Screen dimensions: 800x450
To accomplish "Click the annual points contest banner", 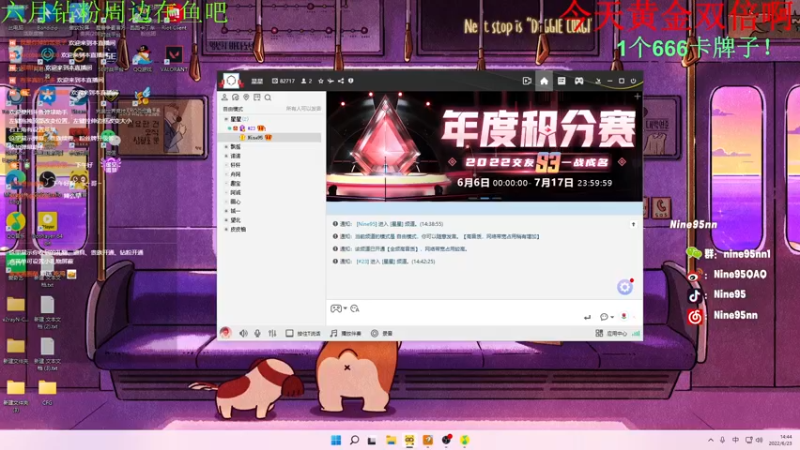I will click(484, 146).
